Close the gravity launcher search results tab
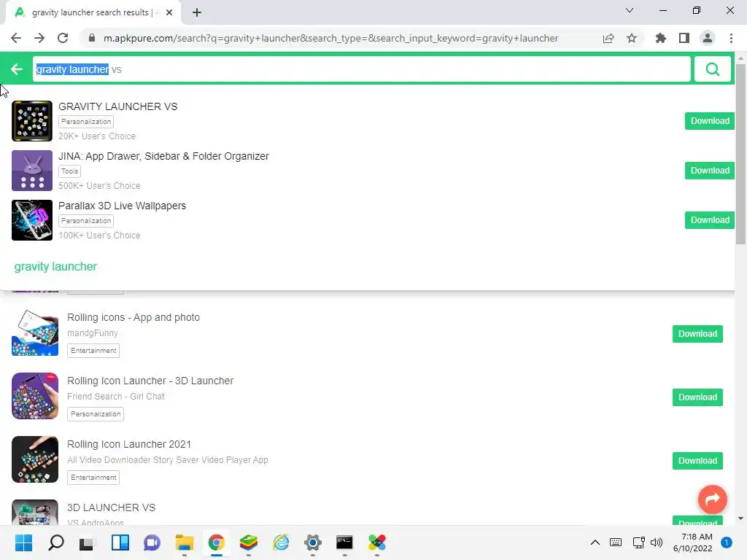Image resolution: width=747 pixels, height=560 pixels. 169,12
